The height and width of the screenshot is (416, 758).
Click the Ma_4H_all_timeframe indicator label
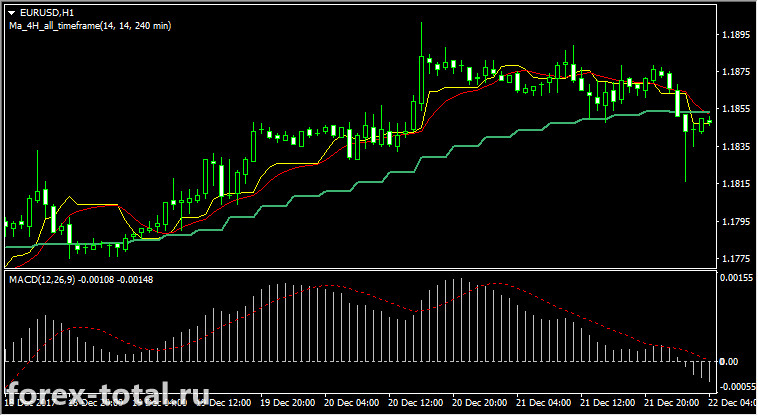[90, 26]
